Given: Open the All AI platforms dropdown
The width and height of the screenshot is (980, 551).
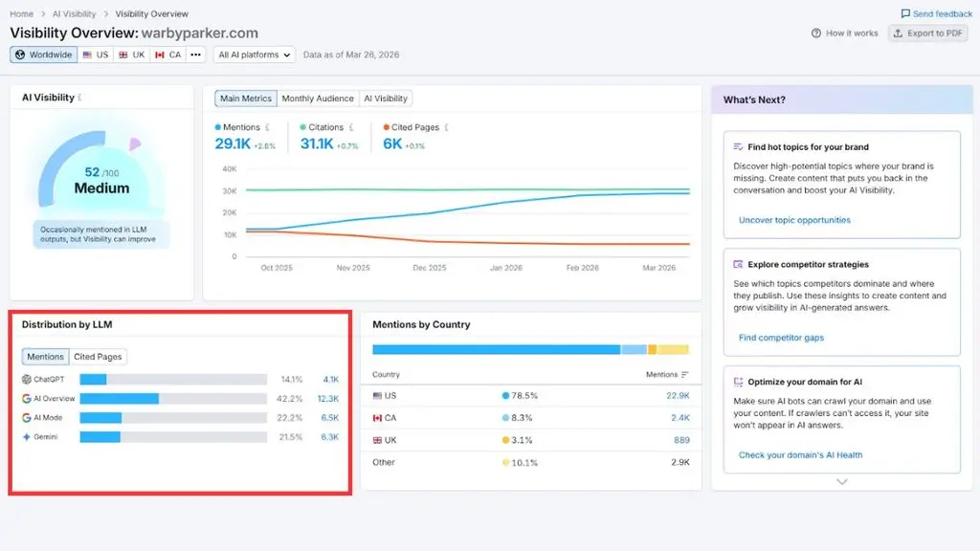Looking at the screenshot, I should click(x=254, y=55).
